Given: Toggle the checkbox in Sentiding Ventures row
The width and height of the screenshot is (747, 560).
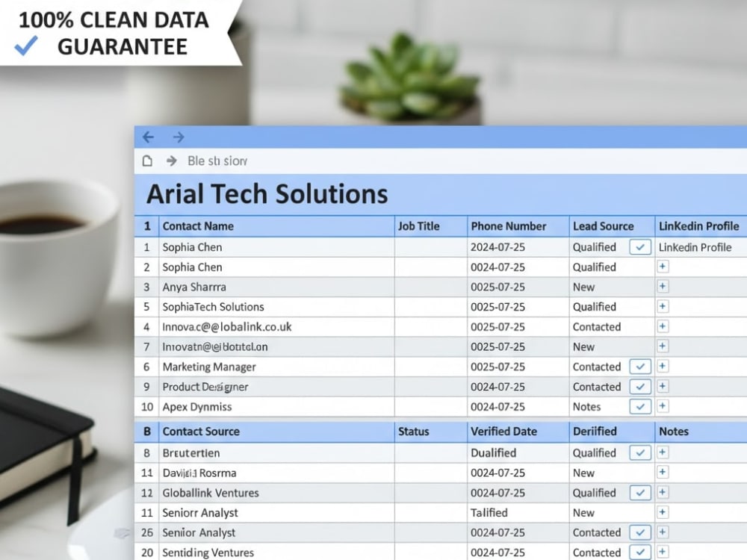Looking at the screenshot, I should point(640,553).
